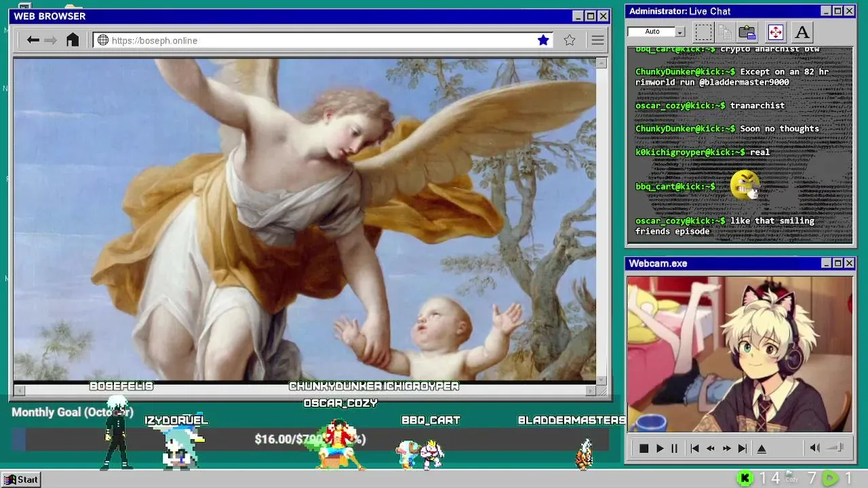This screenshot has height=488, width=868.
Task: Click the eject button in Webcam.exe
Action: (x=762, y=448)
